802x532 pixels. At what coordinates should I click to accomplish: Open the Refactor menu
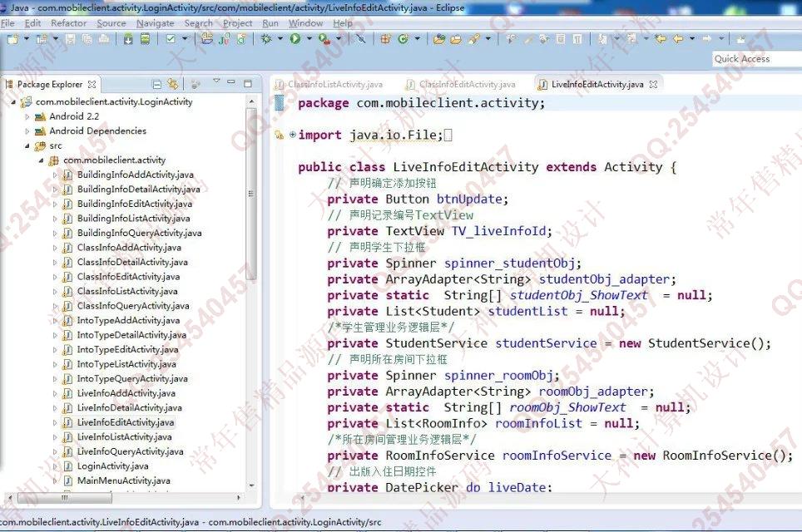[68, 23]
